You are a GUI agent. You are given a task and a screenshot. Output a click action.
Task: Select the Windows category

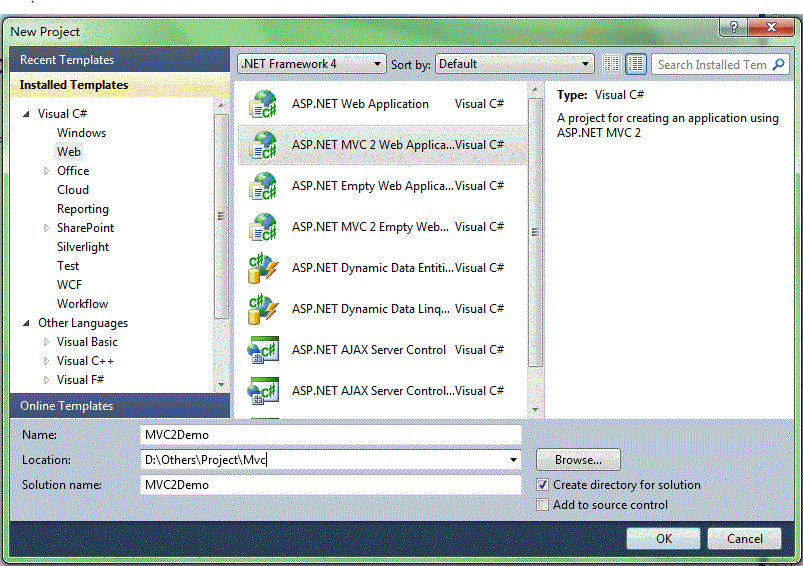(x=81, y=133)
